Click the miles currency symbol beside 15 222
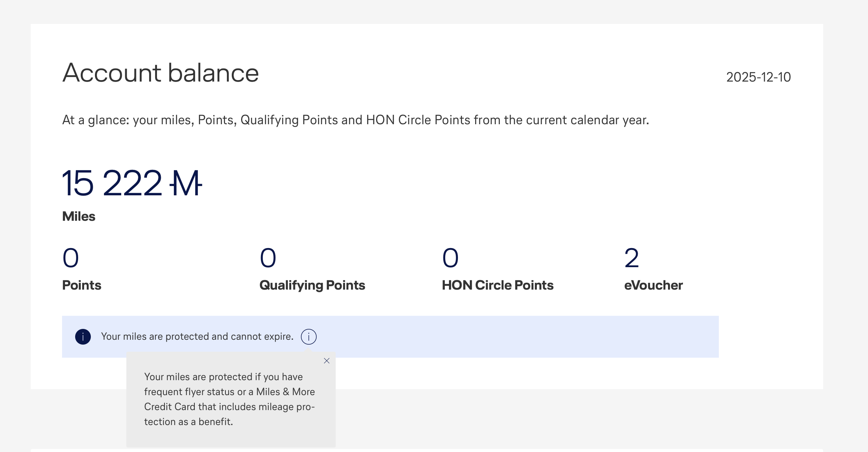The width and height of the screenshot is (868, 452). point(186,183)
